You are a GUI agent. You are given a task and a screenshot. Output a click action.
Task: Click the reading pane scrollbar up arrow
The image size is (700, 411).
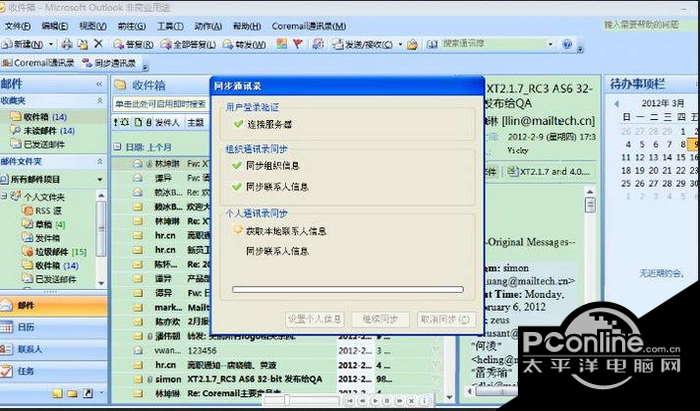point(590,192)
